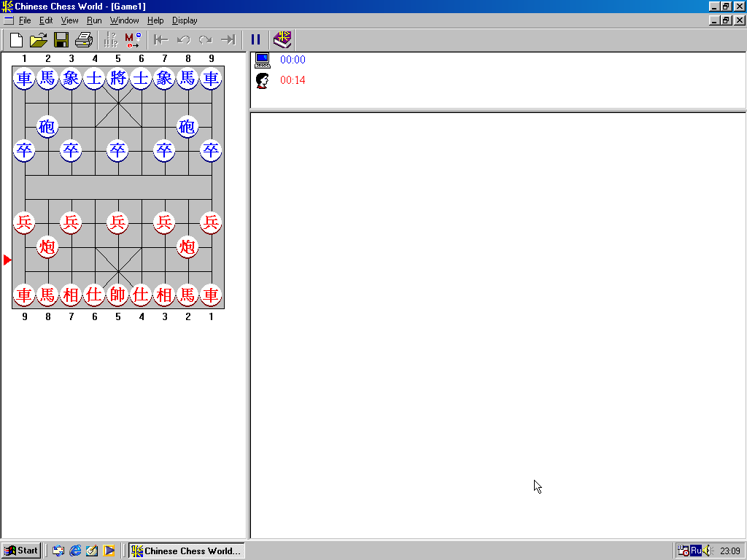
Task: Open the Window menu
Action: pos(124,20)
